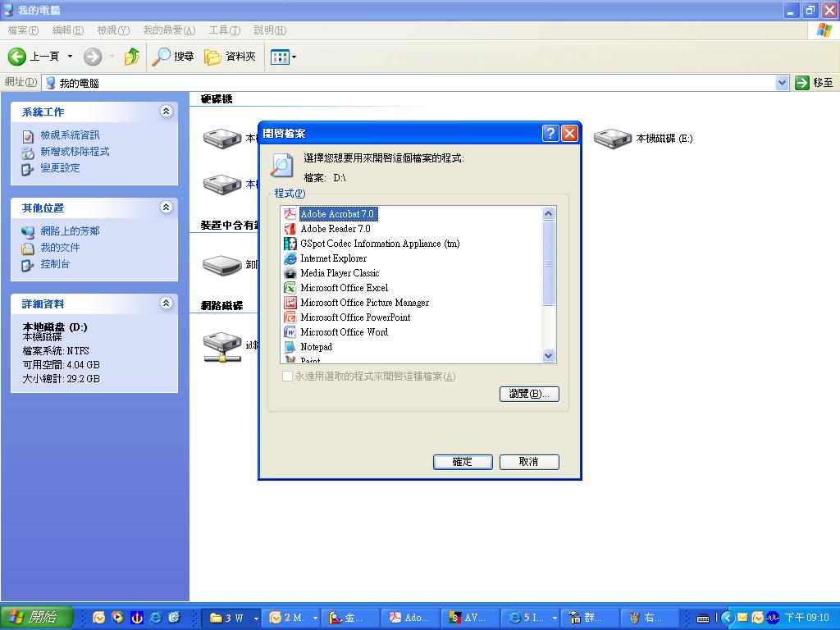
Task: Open 檢視系統資訊 link
Action: [x=70, y=135]
